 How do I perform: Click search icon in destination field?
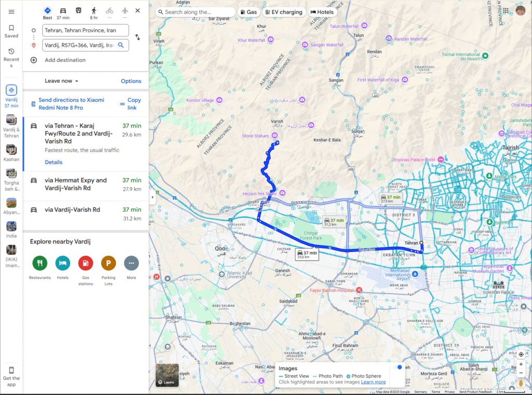click(x=121, y=45)
